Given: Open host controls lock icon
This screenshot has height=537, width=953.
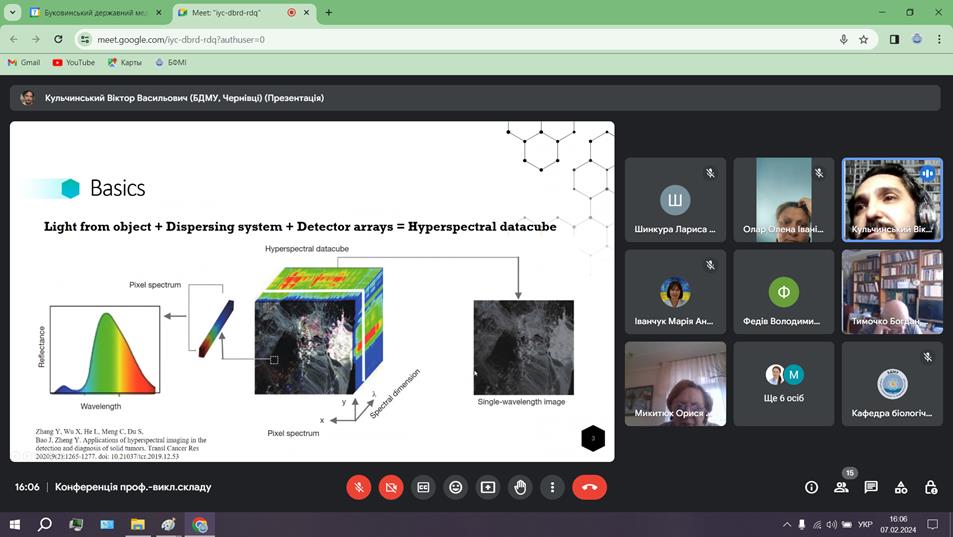Looking at the screenshot, I should point(931,487).
